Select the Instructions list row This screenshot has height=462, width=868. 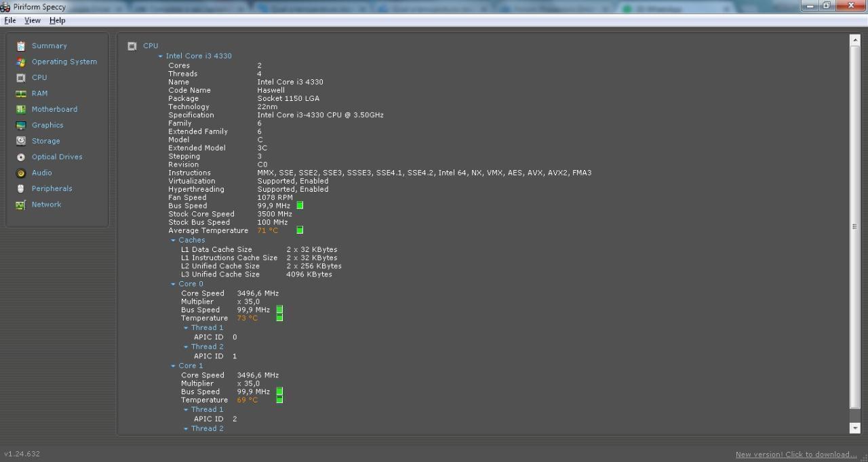[x=380, y=173]
